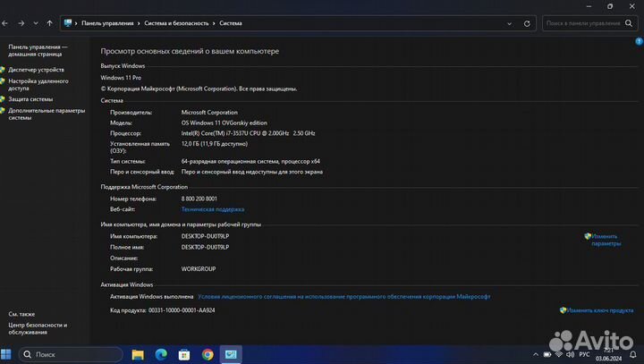Switch input language 'РУС'

584,354
